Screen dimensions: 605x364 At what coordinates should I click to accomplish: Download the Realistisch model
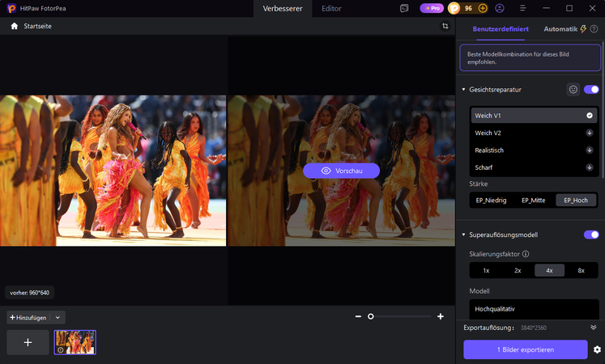point(589,150)
